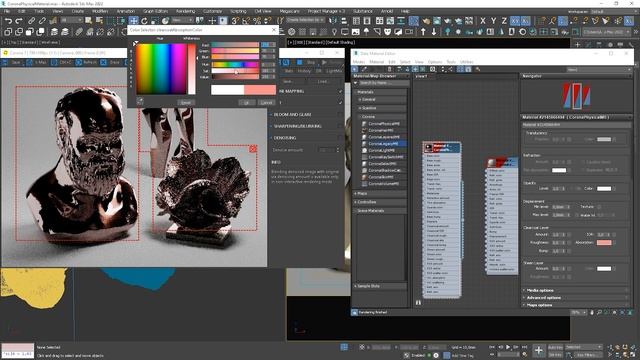Screen dimensions: 640x360
Task: Activate the Select and Rotate tool
Action: [144, 20]
